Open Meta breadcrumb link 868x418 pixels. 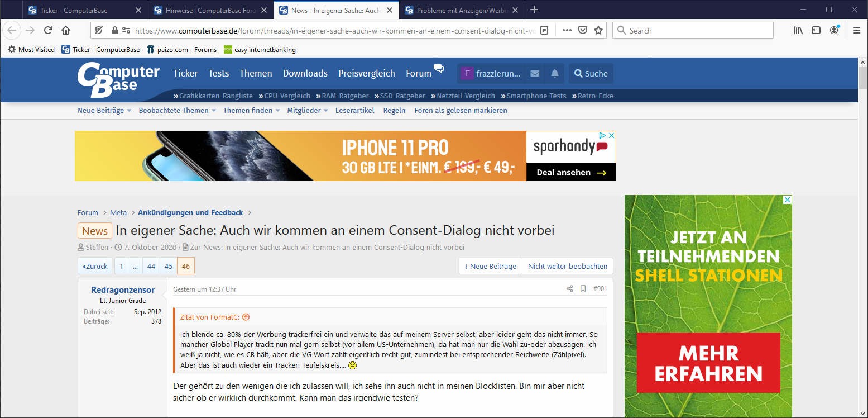[118, 213]
